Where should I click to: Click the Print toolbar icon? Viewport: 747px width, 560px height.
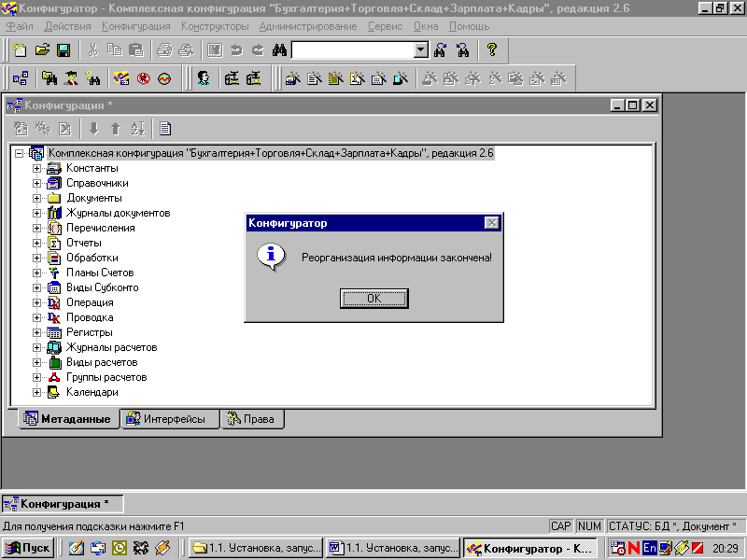click(x=164, y=50)
